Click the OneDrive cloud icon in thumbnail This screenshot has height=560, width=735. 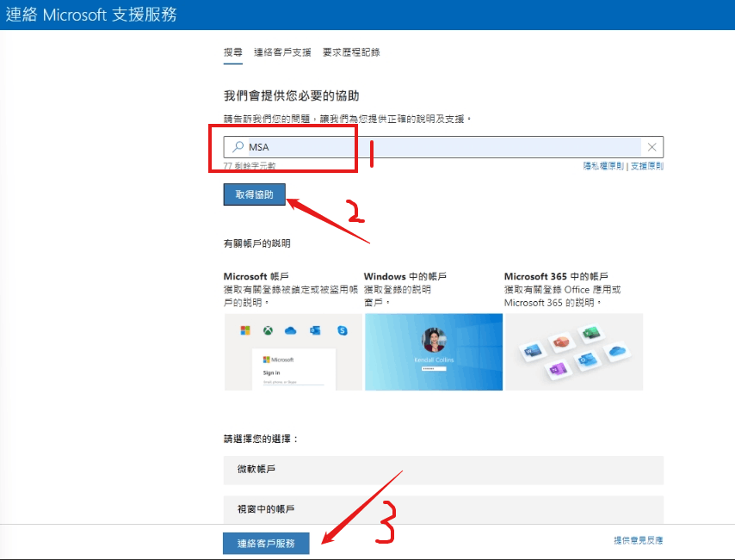[x=291, y=331]
